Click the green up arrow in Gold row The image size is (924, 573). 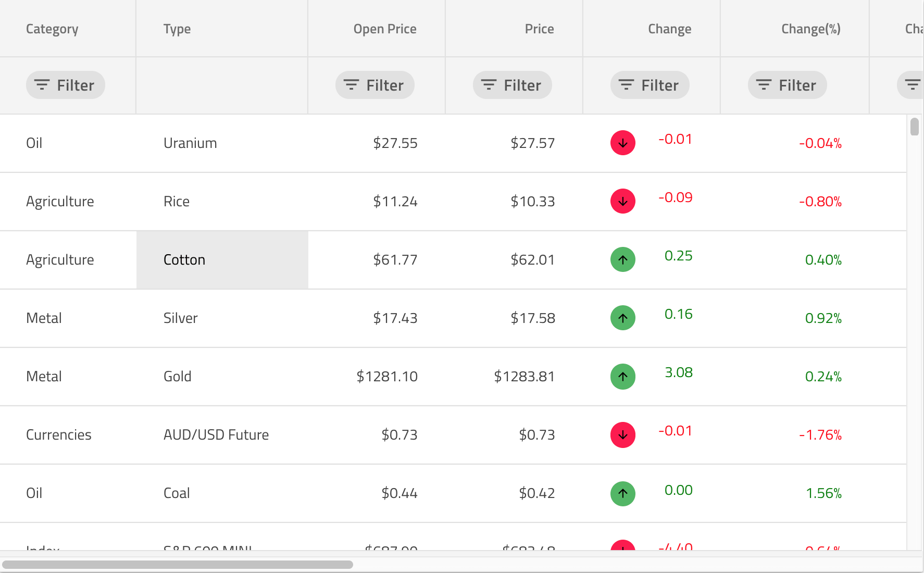point(622,377)
